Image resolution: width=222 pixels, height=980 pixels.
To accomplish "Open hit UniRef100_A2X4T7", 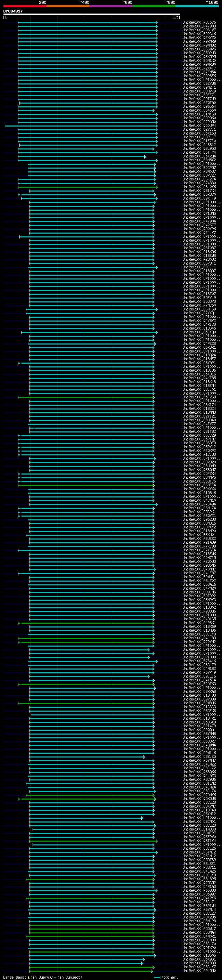I will tap(199, 68).
